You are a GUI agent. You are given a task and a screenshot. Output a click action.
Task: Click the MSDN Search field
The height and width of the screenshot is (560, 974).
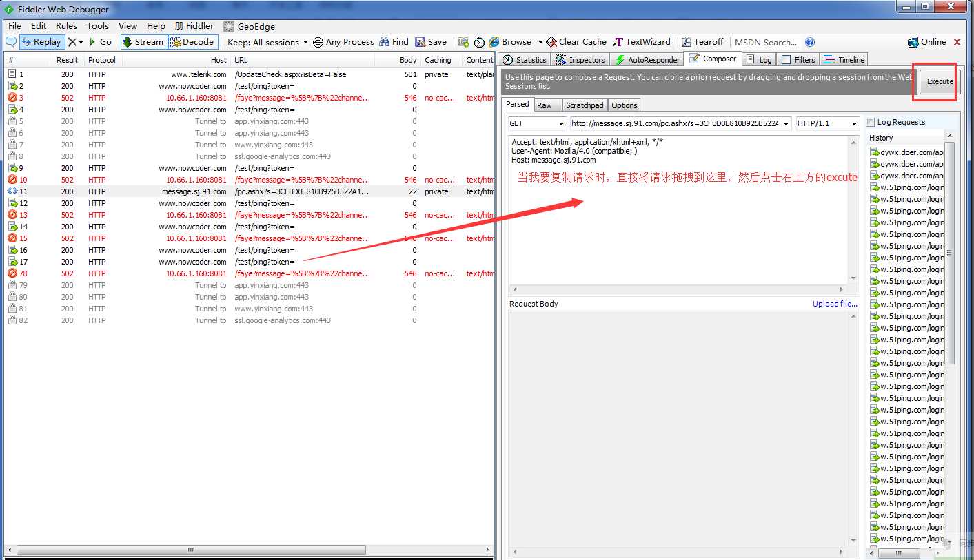pos(766,42)
